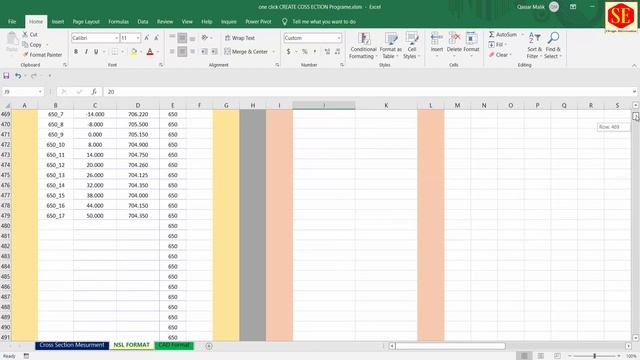
Task: Decrease font size with smaller A icon
Action: pyautogui.click(x=156, y=38)
